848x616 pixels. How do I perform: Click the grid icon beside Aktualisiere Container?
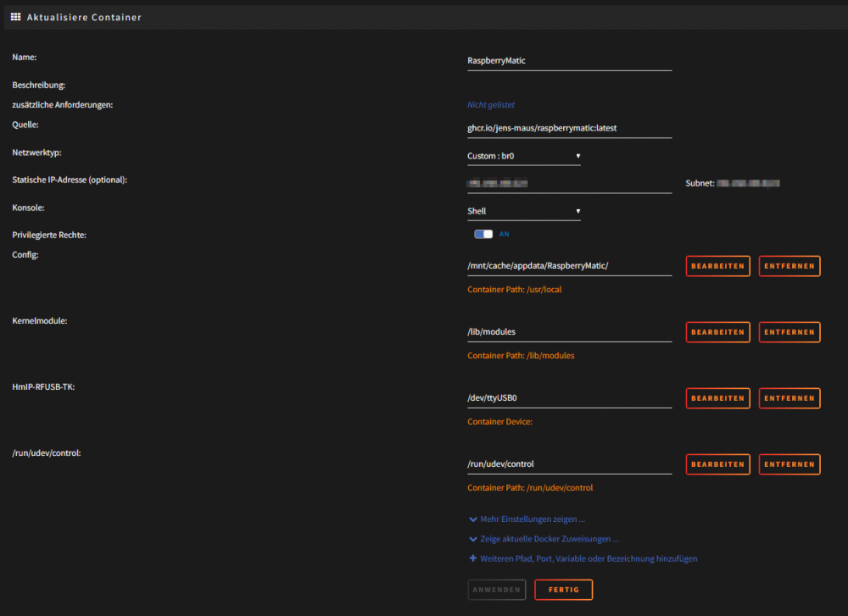tap(15, 17)
